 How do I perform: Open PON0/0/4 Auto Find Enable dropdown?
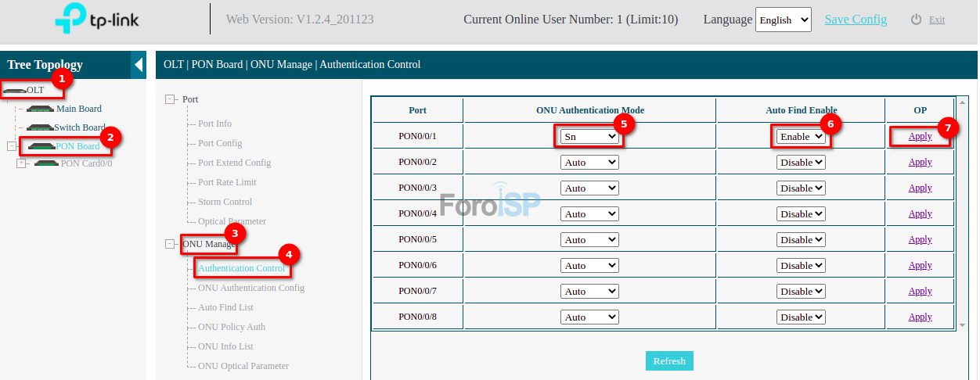pos(801,213)
